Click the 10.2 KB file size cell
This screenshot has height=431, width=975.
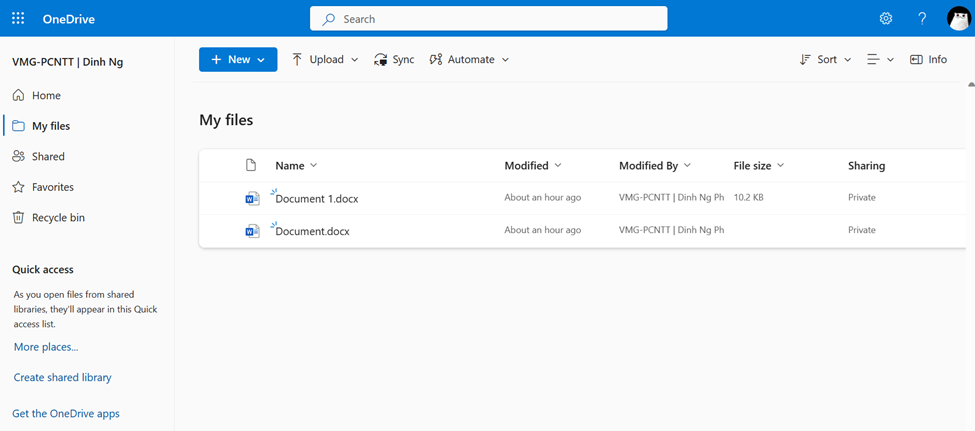[749, 198]
